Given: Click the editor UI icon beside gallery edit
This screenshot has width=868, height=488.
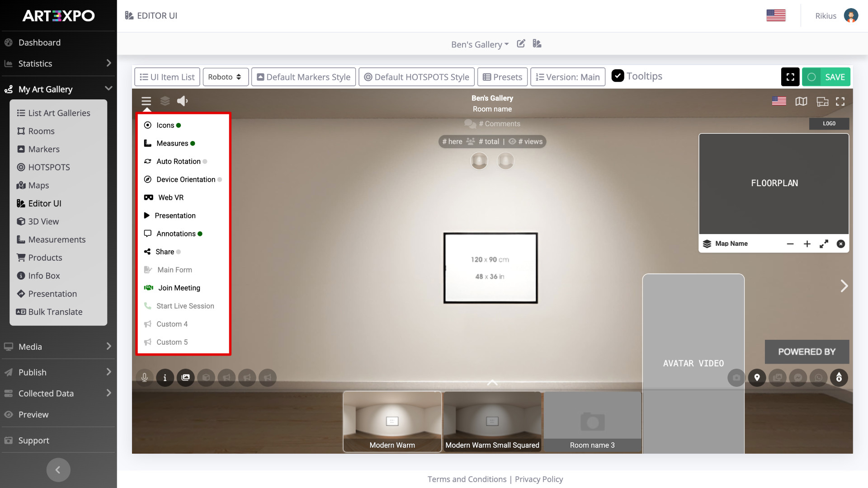Looking at the screenshot, I should click(x=537, y=44).
